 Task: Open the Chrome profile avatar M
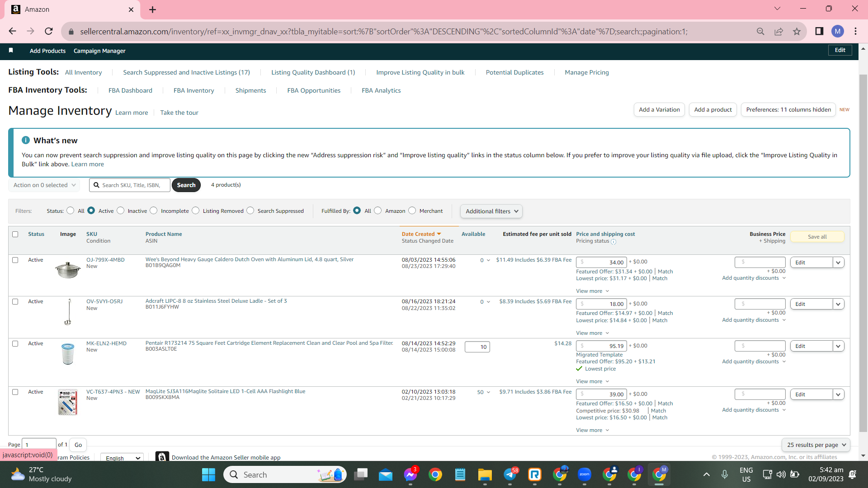coord(838,31)
